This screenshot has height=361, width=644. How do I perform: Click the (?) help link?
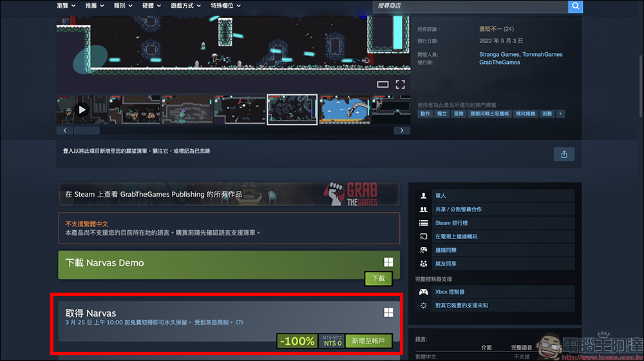pos(240,322)
